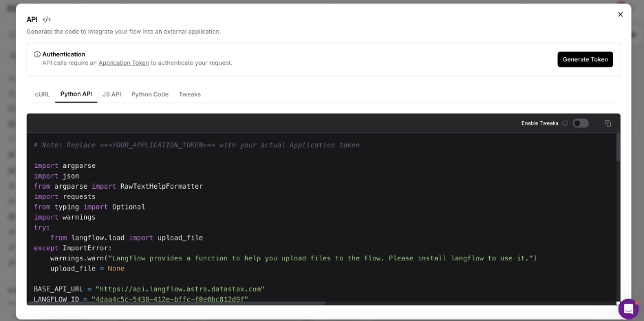
Task: Switch to the Python Code tab
Action: [150, 94]
